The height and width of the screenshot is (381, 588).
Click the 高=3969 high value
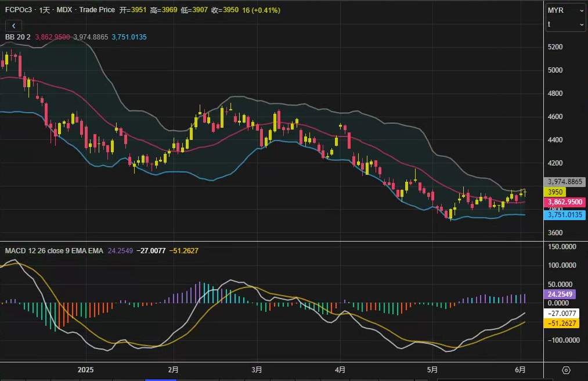pos(164,10)
